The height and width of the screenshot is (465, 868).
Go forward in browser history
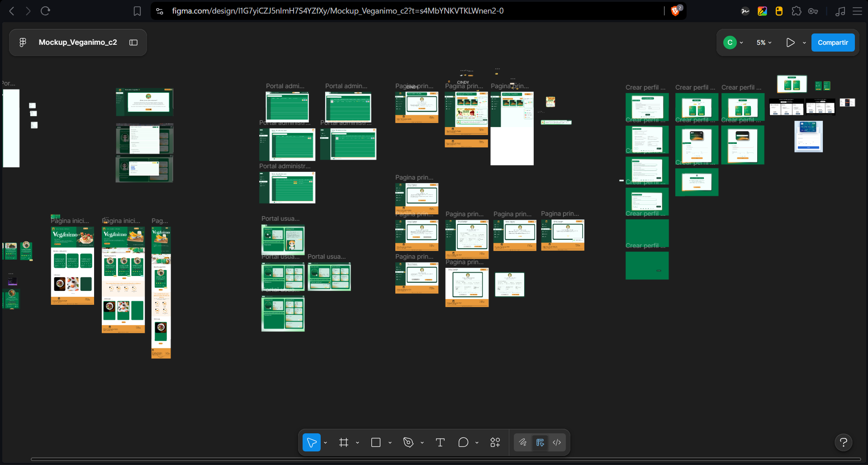click(x=28, y=11)
